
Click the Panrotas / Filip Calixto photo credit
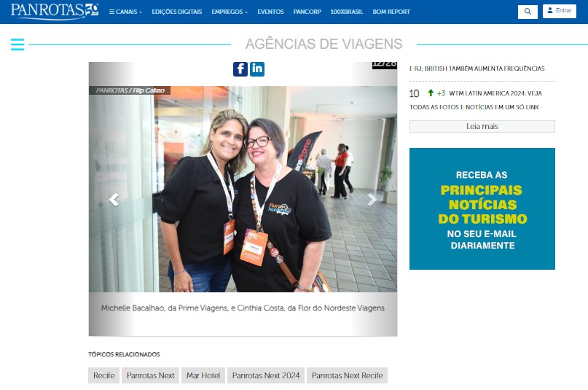point(130,90)
